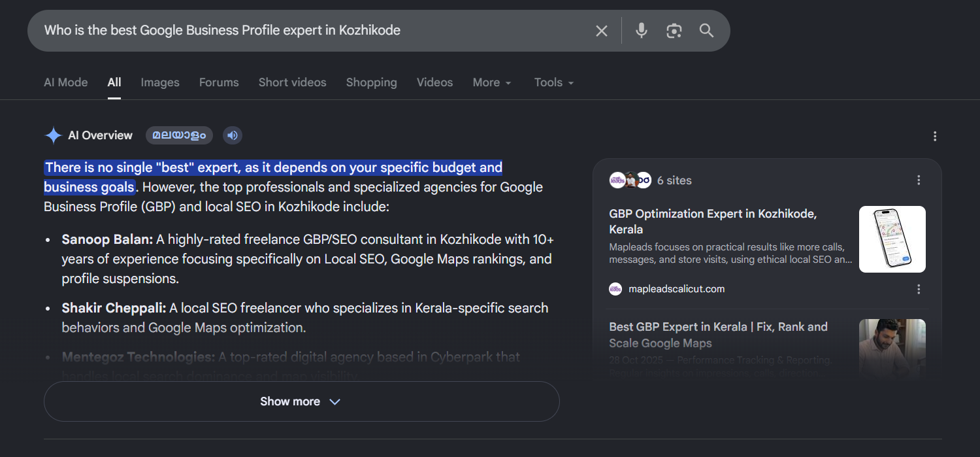The width and height of the screenshot is (980, 457).
Task: Click the Mentegoz Technologies name text
Action: pos(138,357)
